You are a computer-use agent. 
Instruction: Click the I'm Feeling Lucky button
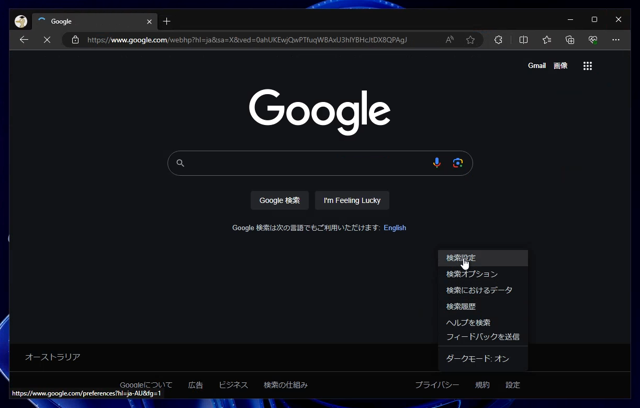coord(352,200)
